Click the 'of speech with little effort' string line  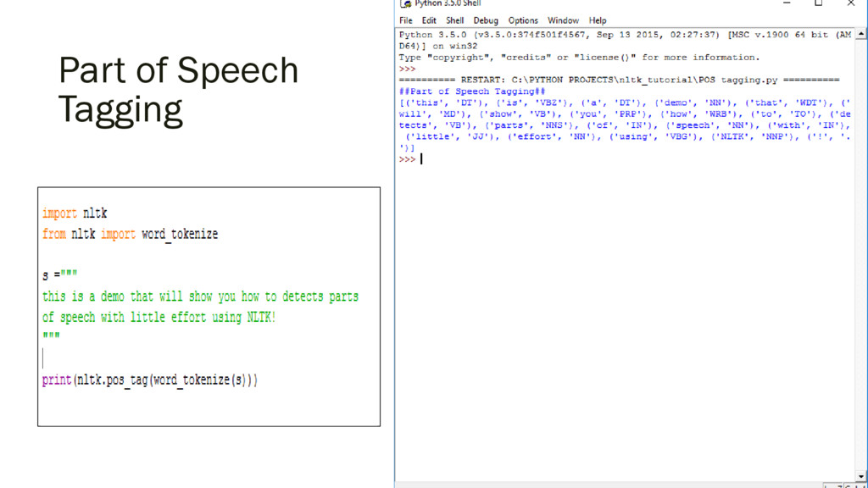tap(159, 318)
